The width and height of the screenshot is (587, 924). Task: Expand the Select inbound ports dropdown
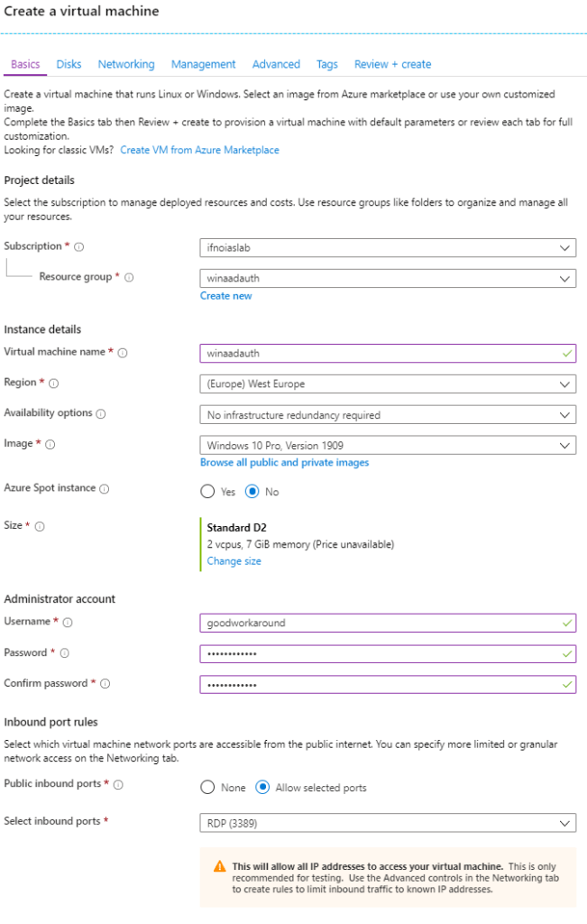pos(388,823)
